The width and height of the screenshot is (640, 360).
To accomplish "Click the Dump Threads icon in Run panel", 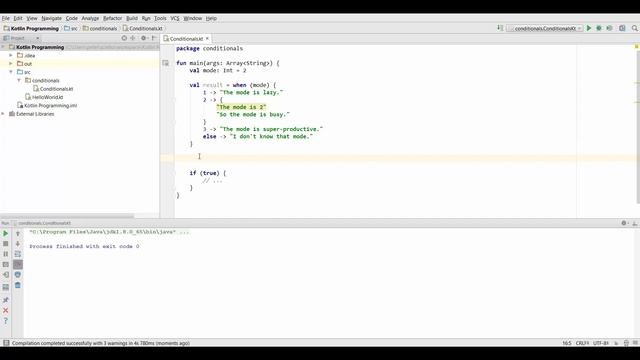I will click(x=6, y=264).
